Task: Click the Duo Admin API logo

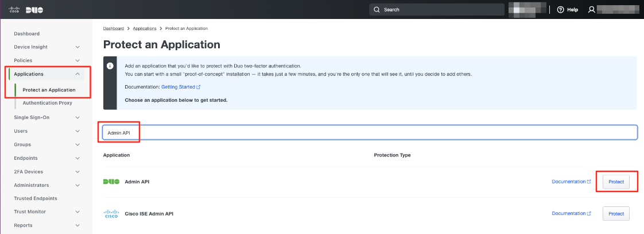Action: (x=111, y=182)
